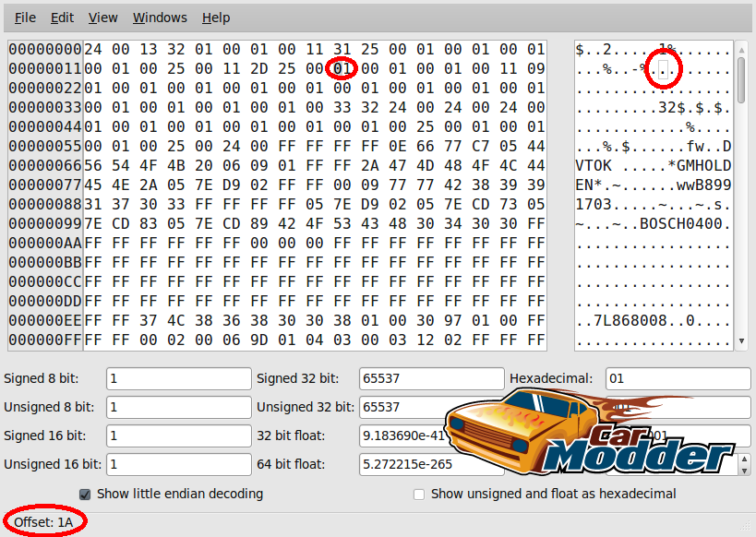The height and width of the screenshot is (537, 756).
Task: Open the Windows menu
Action: tap(160, 18)
